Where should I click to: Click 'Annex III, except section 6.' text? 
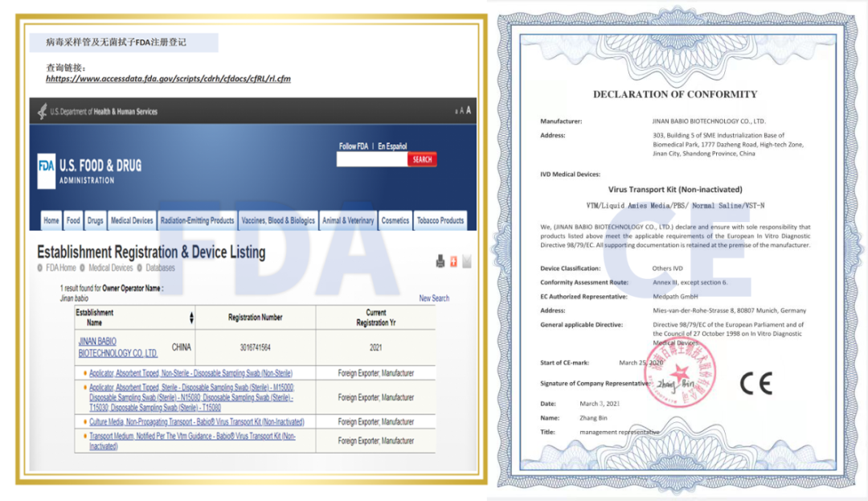[x=690, y=282]
